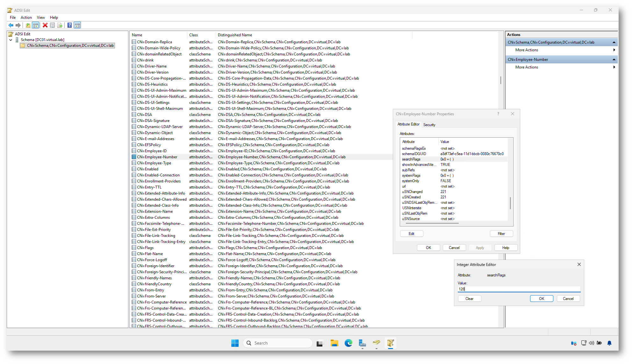Click the Schema server icon in tree

tap(17, 40)
